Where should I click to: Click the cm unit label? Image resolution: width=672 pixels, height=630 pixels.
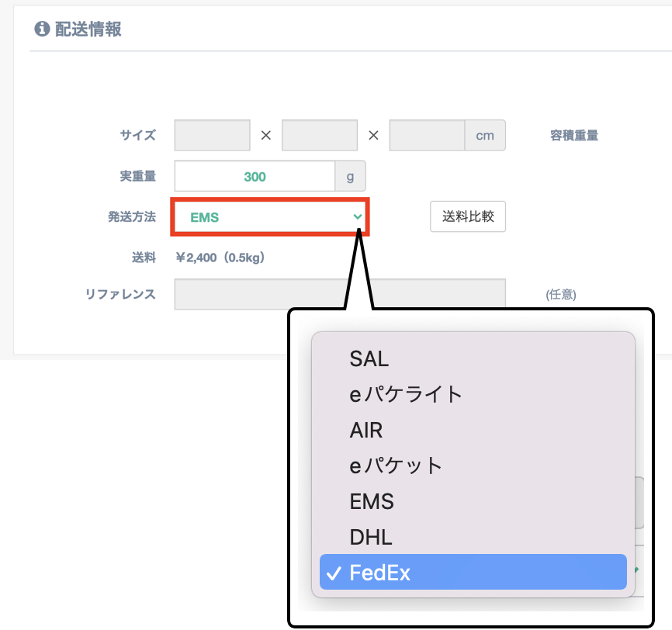485,135
